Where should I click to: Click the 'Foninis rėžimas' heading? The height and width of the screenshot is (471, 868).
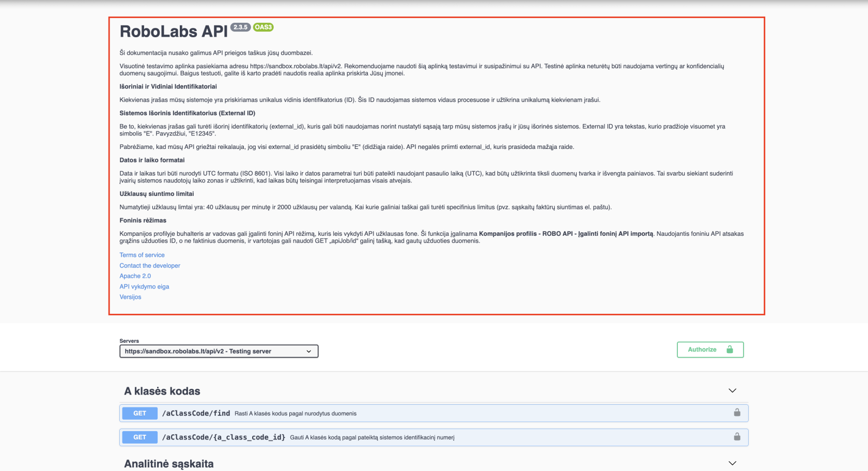pos(143,220)
